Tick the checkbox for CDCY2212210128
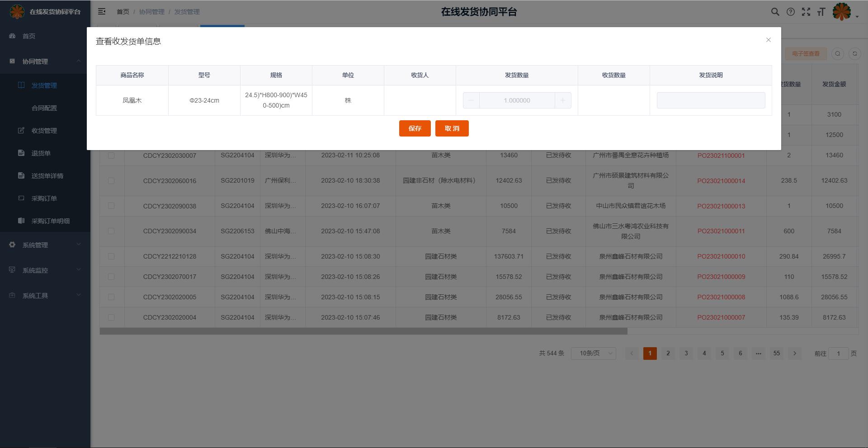 point(111,256)
